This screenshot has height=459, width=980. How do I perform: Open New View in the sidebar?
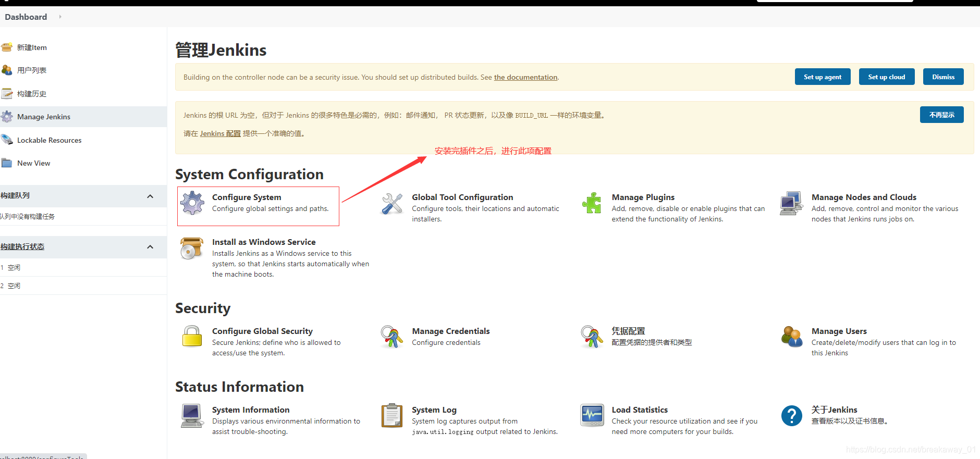[34, 163]
